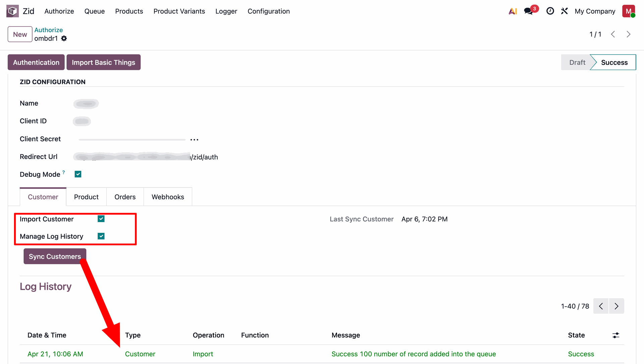Click the New record button
Screen dimensions: 644x364
tap(20, 34)
